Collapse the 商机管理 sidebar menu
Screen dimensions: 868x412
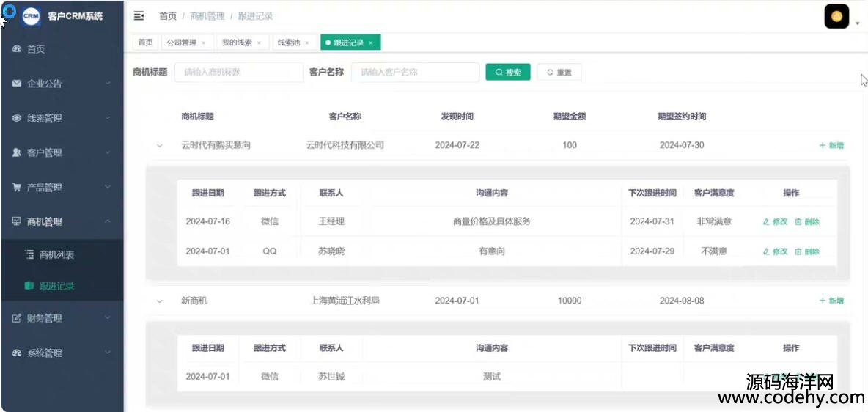point(62,221)
